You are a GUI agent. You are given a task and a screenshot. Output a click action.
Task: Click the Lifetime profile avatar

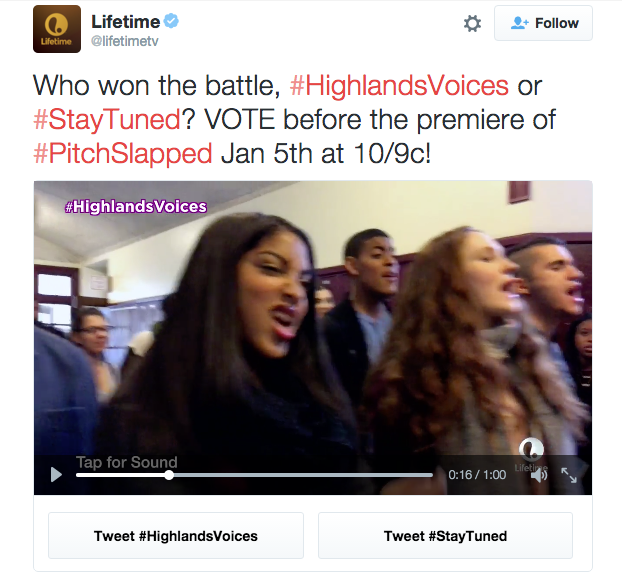[x=57, y=29]
